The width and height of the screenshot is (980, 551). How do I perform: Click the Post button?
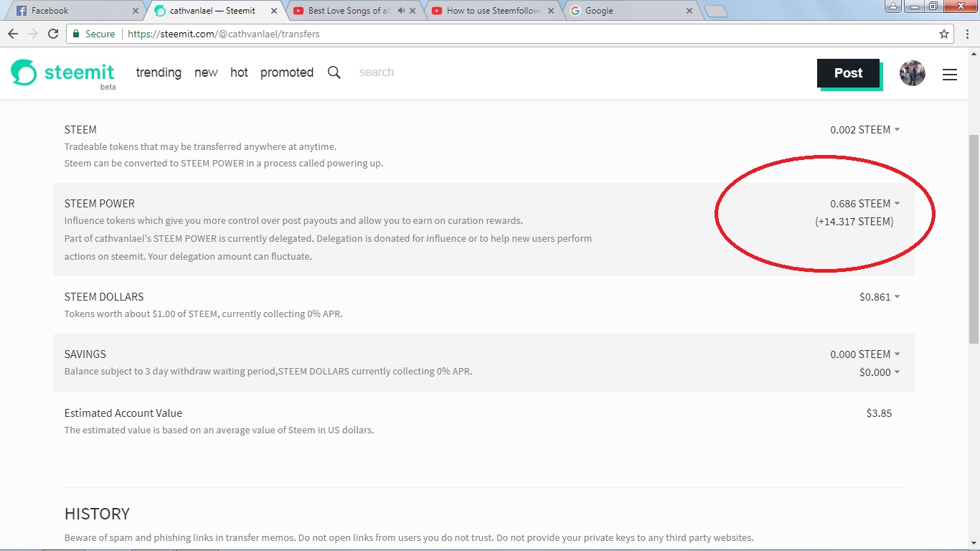(849, 73)
